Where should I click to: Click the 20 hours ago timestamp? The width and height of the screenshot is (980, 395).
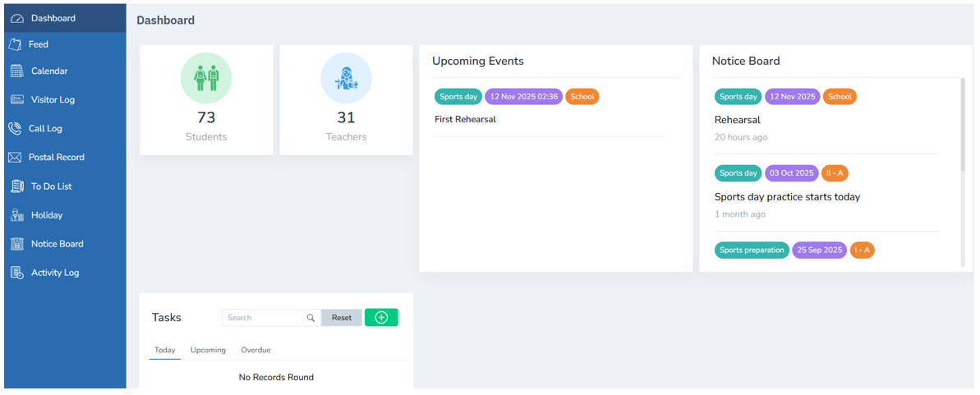tap(741, 137)
